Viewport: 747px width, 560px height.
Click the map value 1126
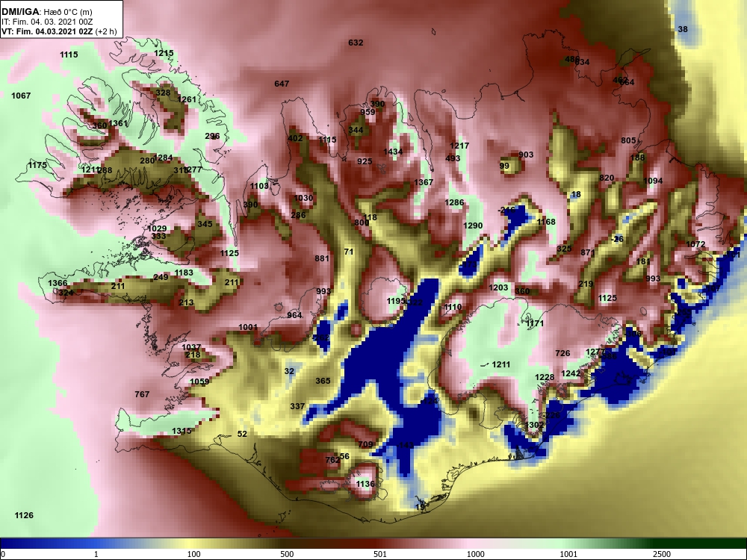tap(24, 515)
